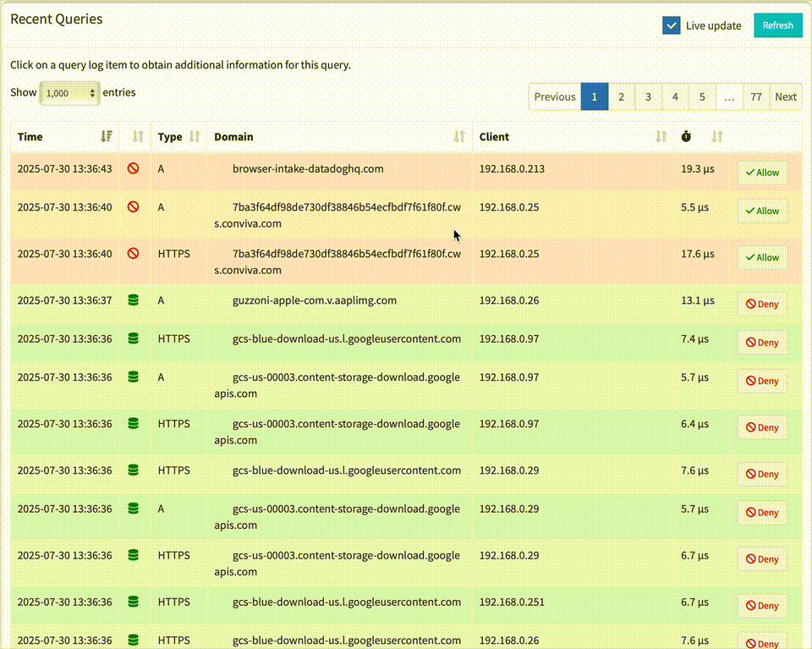Allow browser-intake-datadoghq.com domain
Image resolution: width=812 pixels, height=649 pixels.
tap(762, 173)
